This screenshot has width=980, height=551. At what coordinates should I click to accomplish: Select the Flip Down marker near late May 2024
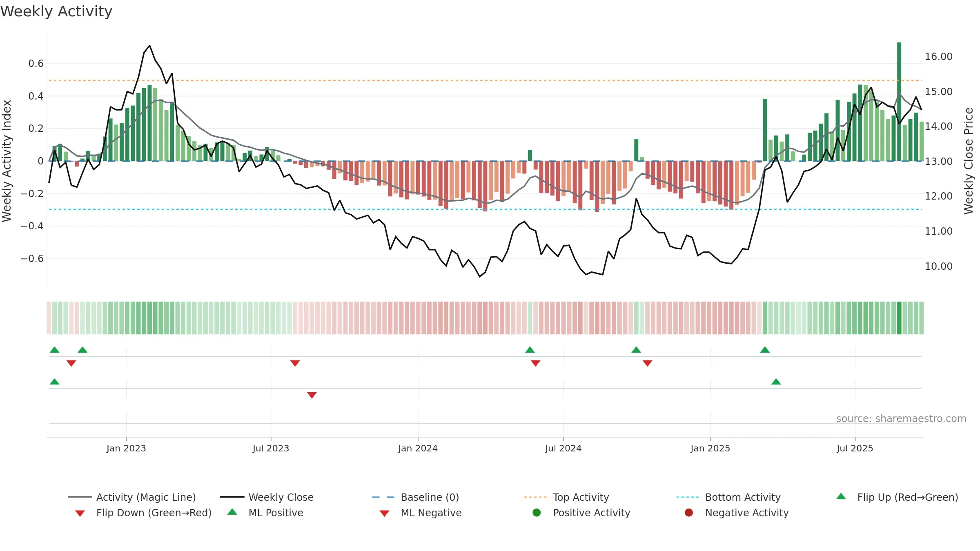point(536,363)
